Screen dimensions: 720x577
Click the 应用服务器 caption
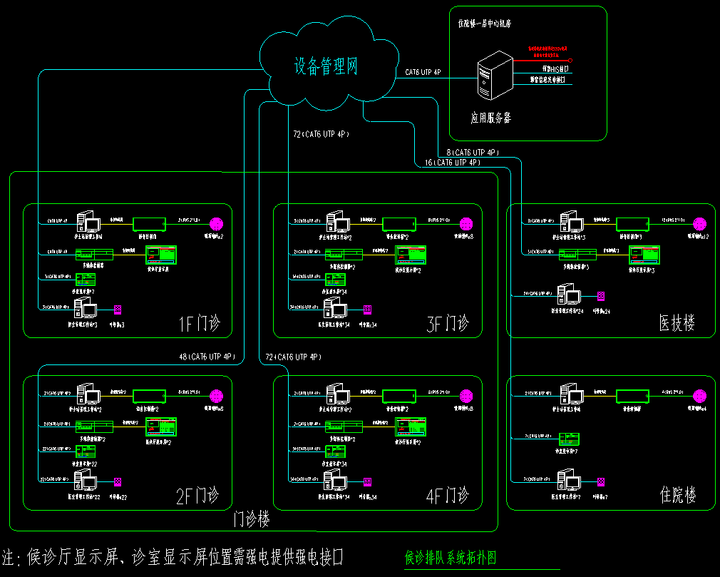coord(491,118)
